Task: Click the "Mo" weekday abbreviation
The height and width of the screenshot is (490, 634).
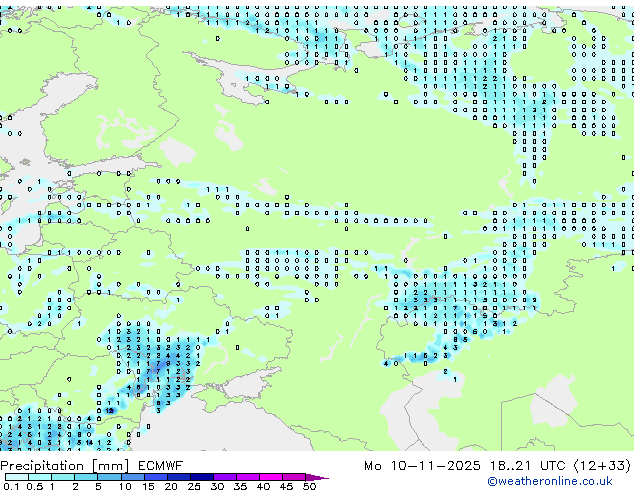Action: pos(372,466)
